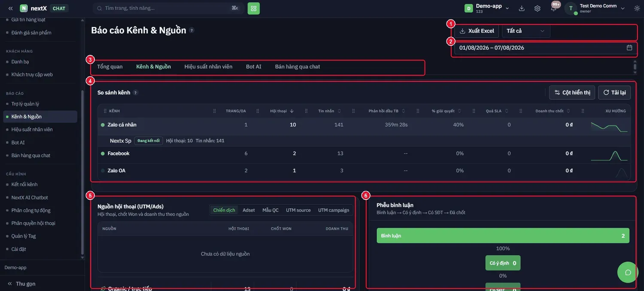This screenshot has height=291, width=644.
Task: Open the Tất cả filter dropdown
Action: pyautogui.click(x=526, y=31)
